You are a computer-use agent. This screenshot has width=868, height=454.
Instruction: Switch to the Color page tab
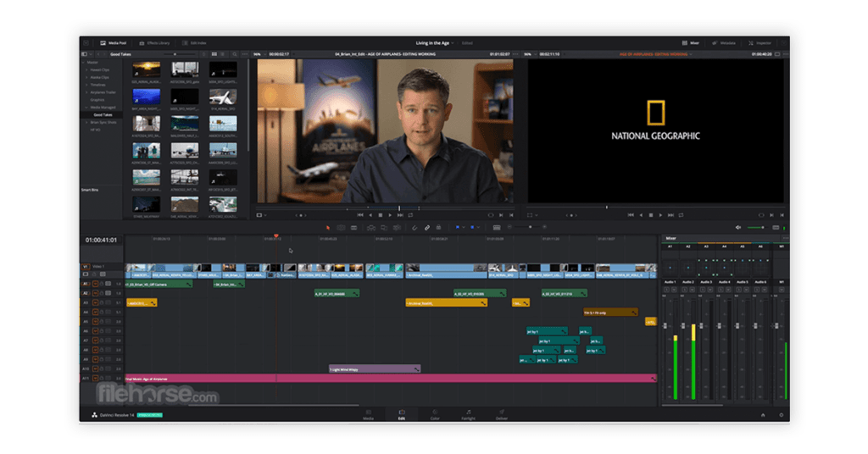435,415
